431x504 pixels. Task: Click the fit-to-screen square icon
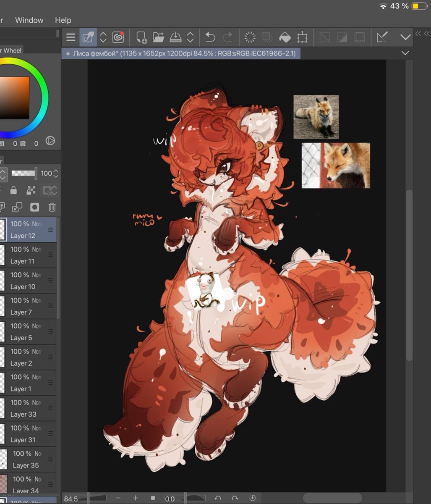pyautogui.click(x=153, y=498)
